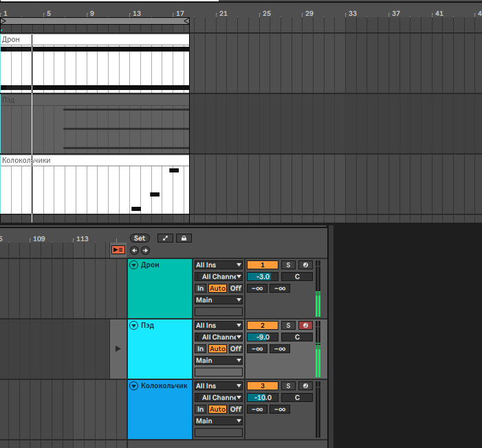Viewport: 482px width, 448px height.
Task: Open Дрон track All Ins dropdown
Action: (x=219, y=265)
